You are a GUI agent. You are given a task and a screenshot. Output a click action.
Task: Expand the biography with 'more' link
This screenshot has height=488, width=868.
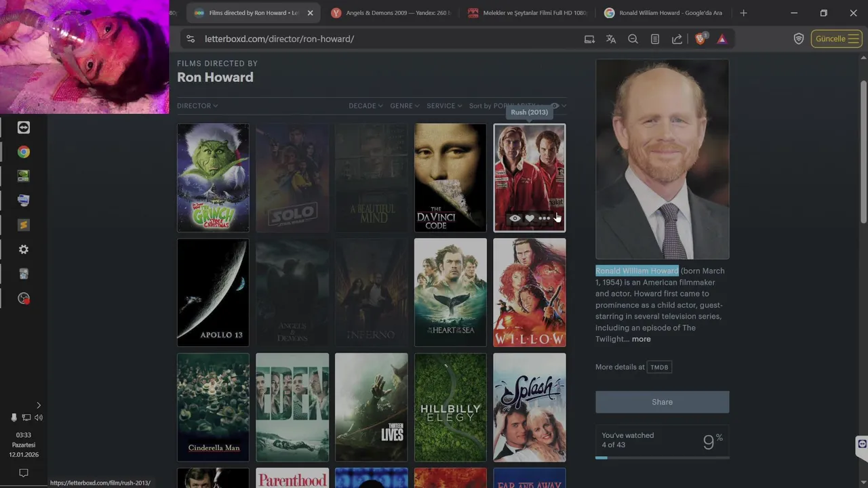coord(641,339)
